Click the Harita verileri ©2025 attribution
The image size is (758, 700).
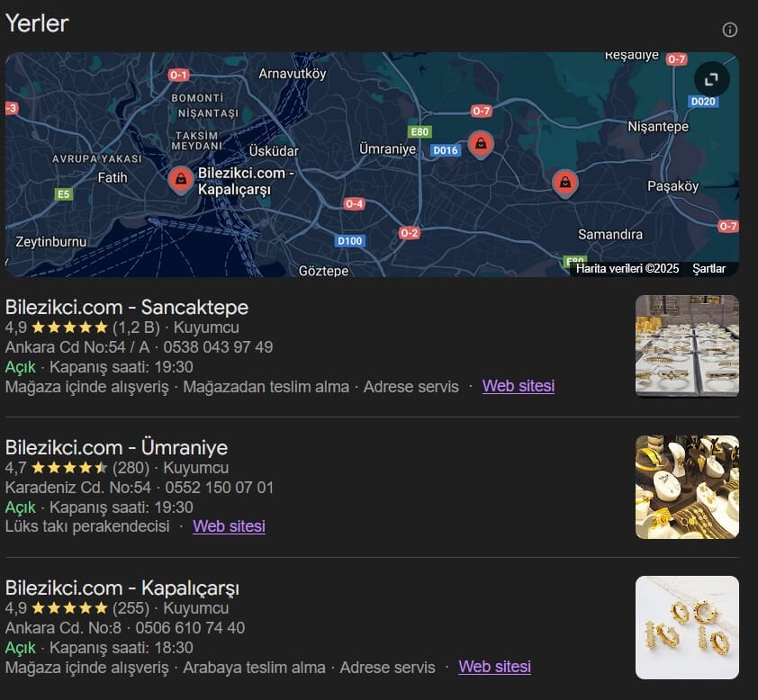pos(627,268)
